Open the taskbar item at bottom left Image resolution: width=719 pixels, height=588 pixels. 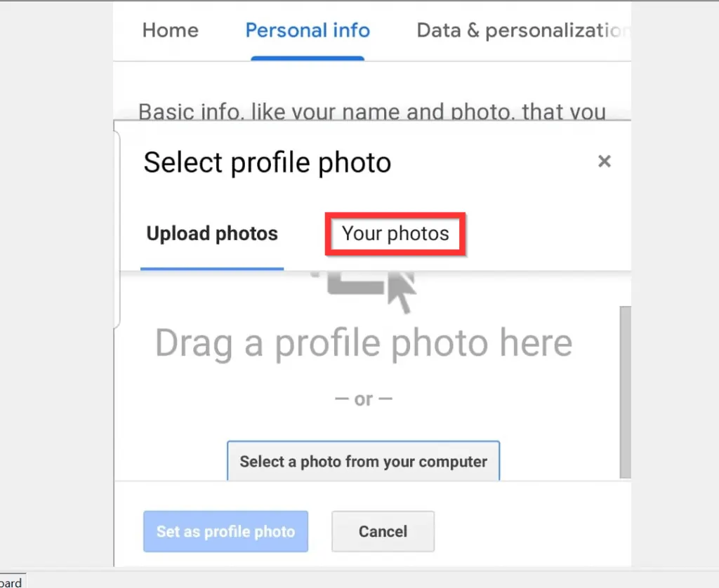(11, 581)
